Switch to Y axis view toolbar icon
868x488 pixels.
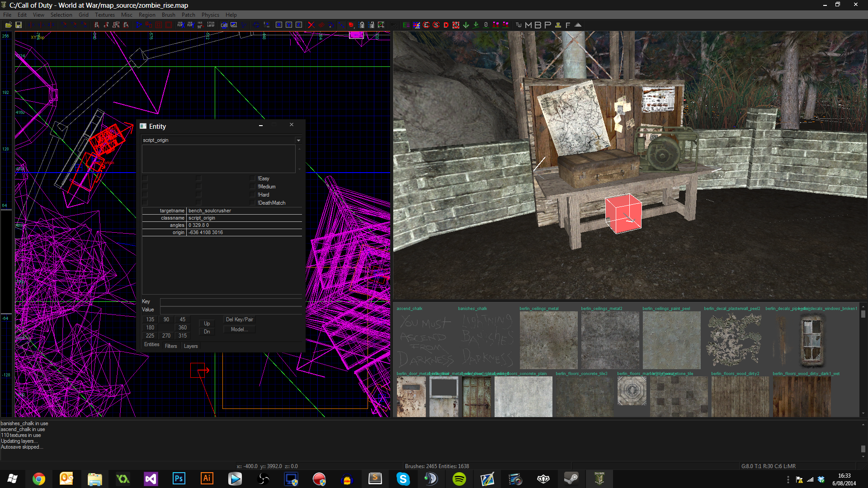click(289, 25)
